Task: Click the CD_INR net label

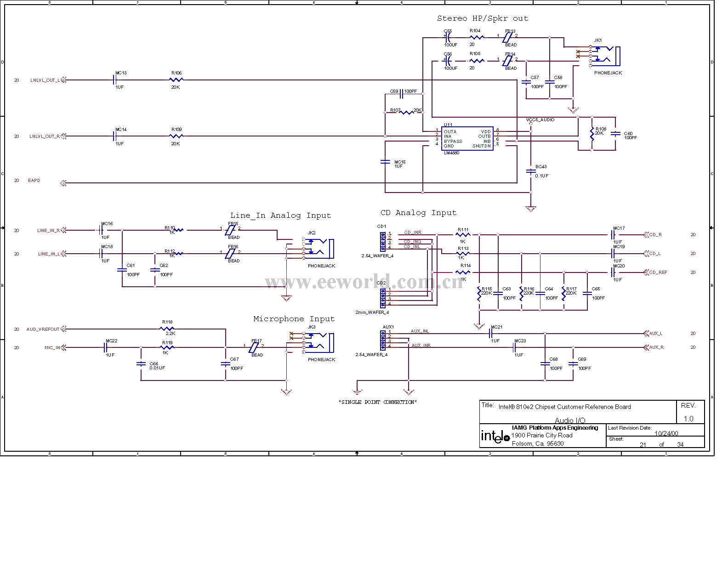Action: pyautogui.click(x=413, y=233)
